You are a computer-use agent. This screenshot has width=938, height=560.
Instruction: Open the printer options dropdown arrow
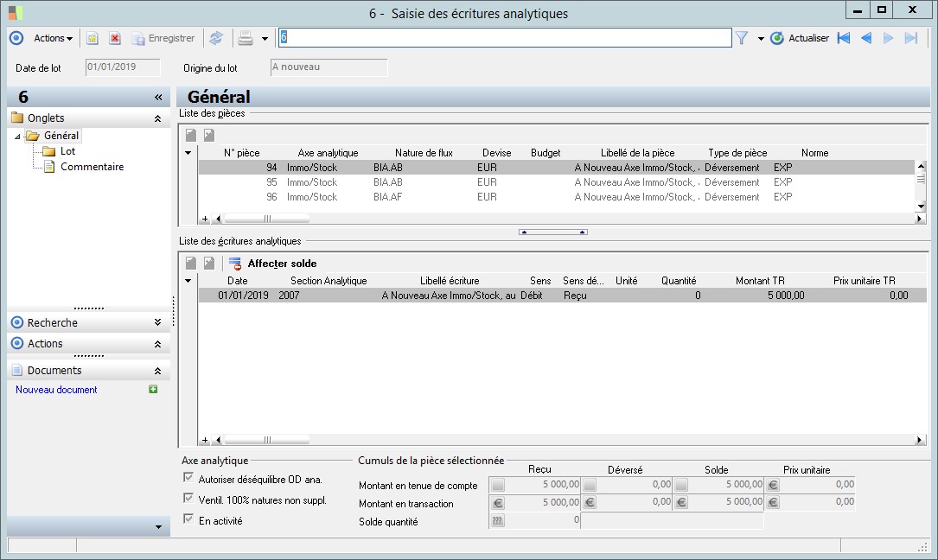click(265, 39)
